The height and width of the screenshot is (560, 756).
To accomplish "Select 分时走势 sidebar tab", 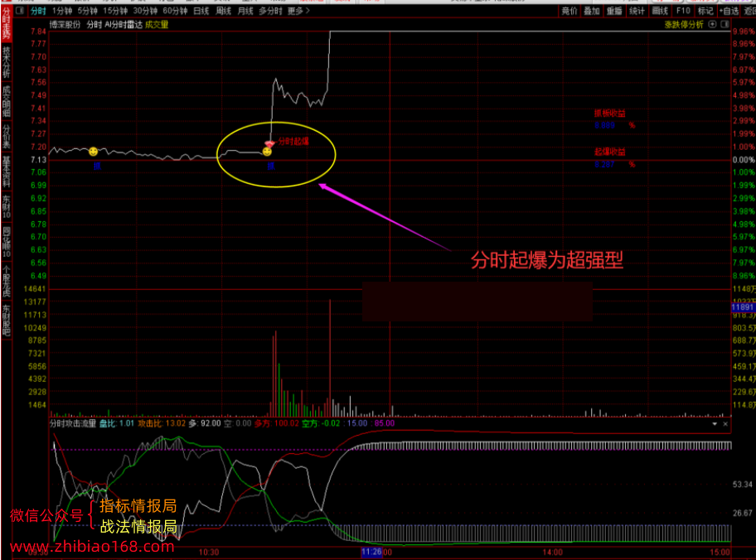I will coord(7,23).
